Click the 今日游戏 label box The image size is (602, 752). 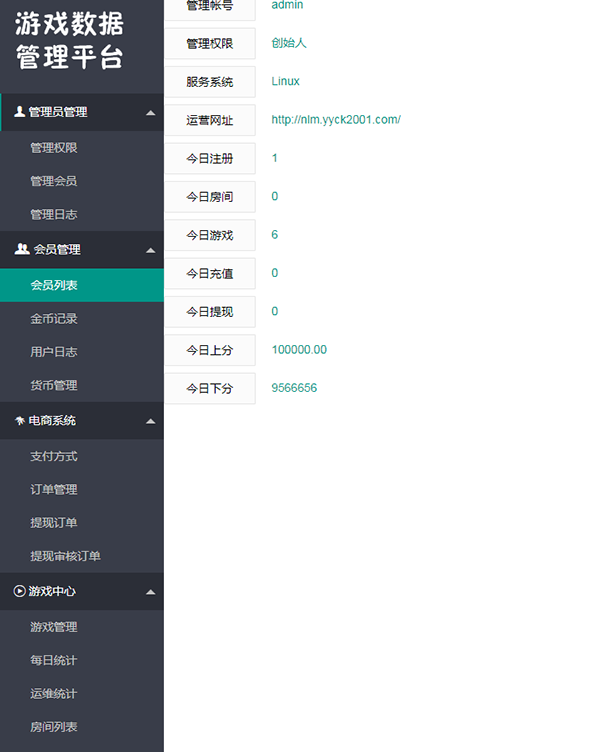coord(210,235)
